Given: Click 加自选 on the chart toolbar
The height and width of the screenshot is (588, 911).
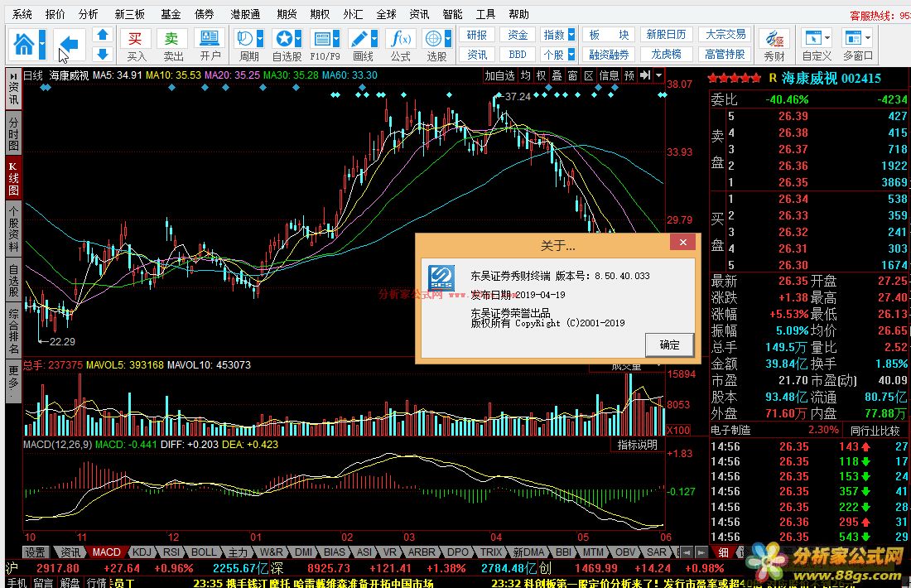Looking at the screenshot, I should point(499,75).
